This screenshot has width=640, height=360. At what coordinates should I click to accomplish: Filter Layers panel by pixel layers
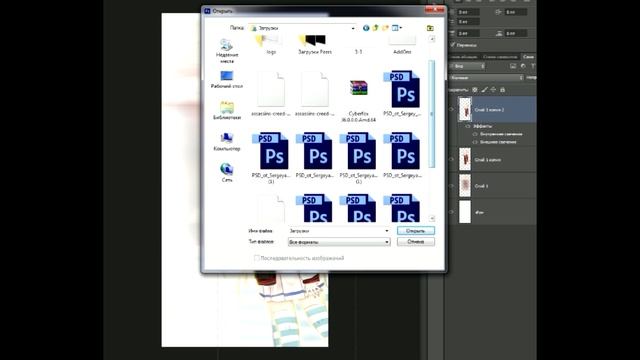[513, 66]
